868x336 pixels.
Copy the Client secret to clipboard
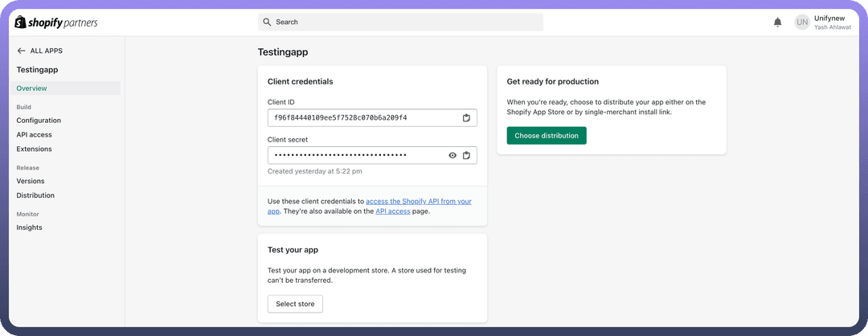click(x=466, y=155)
